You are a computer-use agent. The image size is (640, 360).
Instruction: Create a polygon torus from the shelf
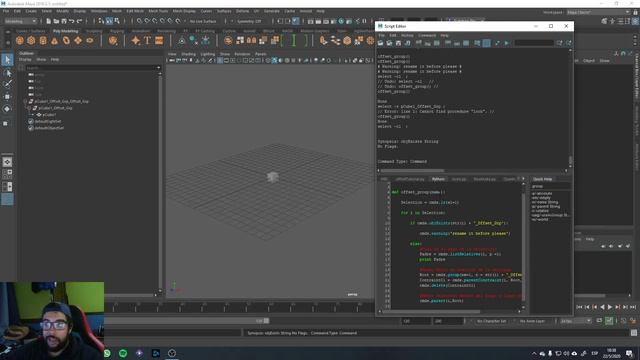pyautogui.click(x=66, y=40)
